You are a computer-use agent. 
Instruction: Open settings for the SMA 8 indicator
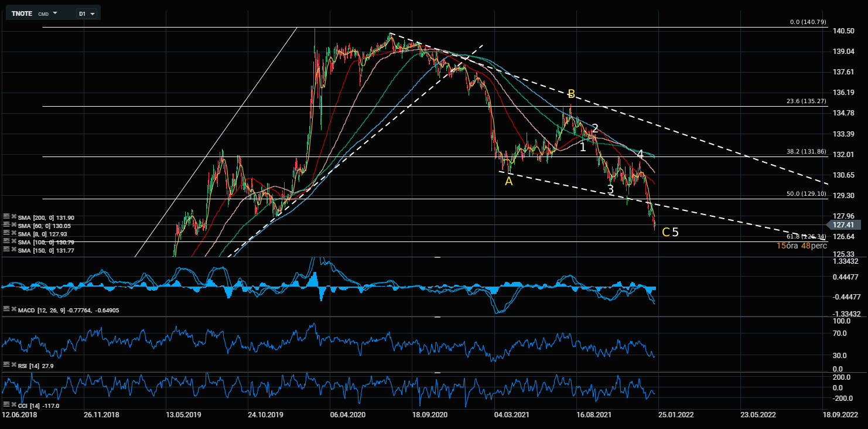(5, 234)
